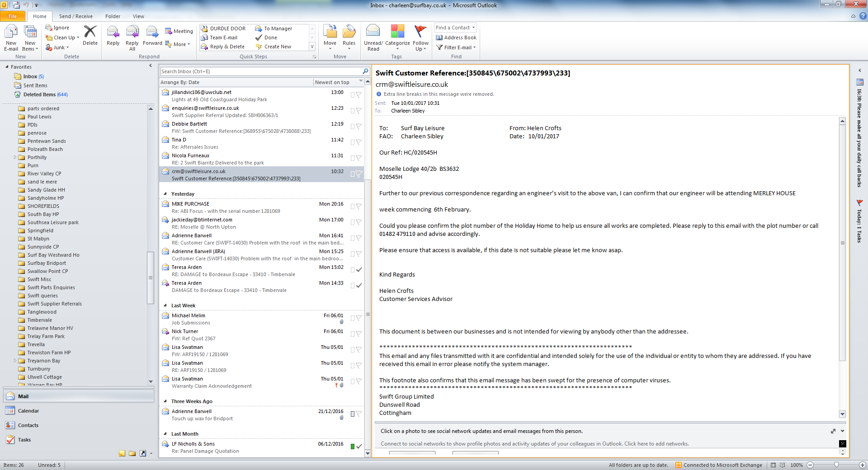Open the File tab

point(13,16)
